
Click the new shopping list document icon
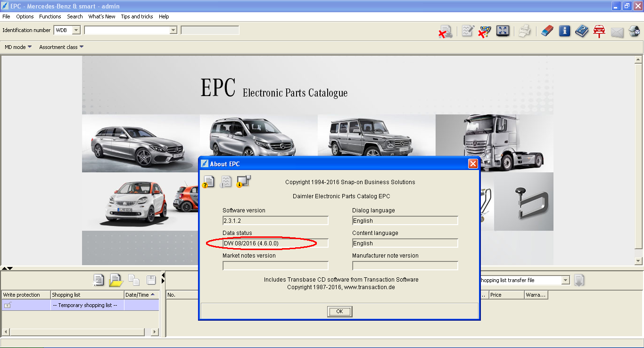point(99,280)
